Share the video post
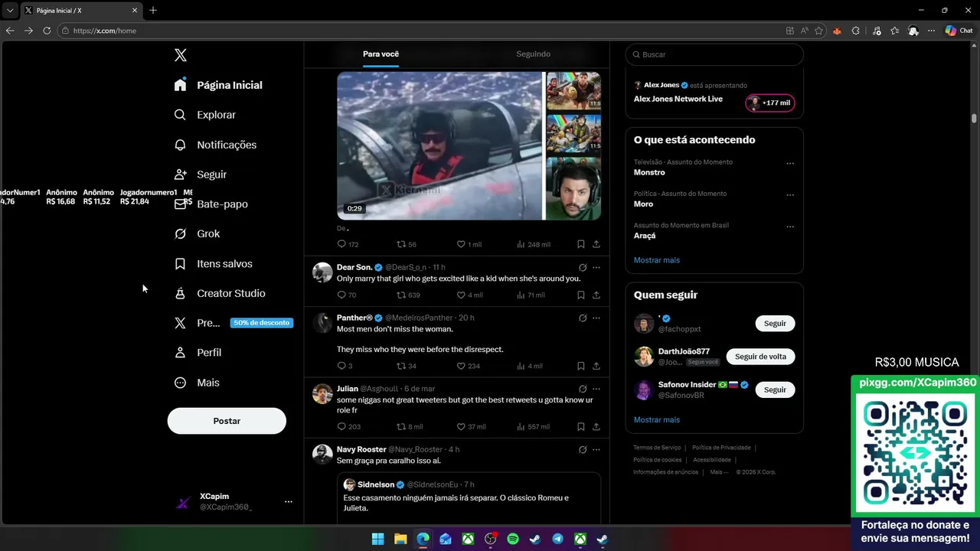This screenshot has height=551, width=980. [596, 244]
